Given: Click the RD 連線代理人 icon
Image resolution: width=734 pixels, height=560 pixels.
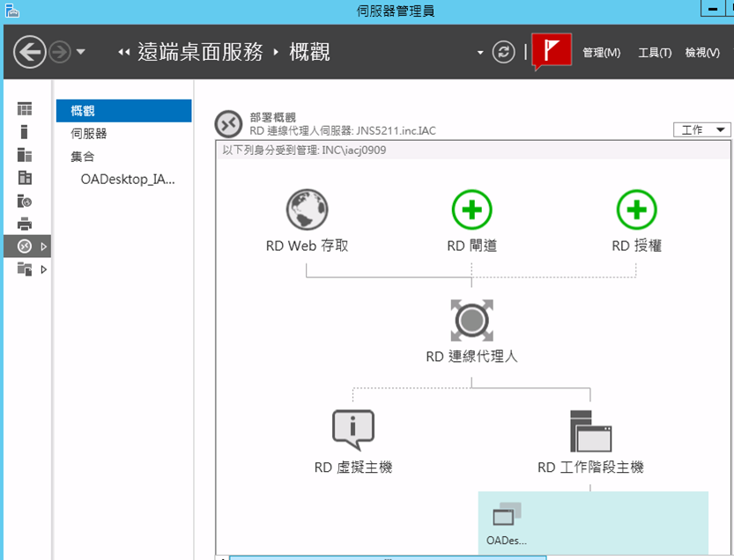Looking at the screenshot, I should point(472,321).
